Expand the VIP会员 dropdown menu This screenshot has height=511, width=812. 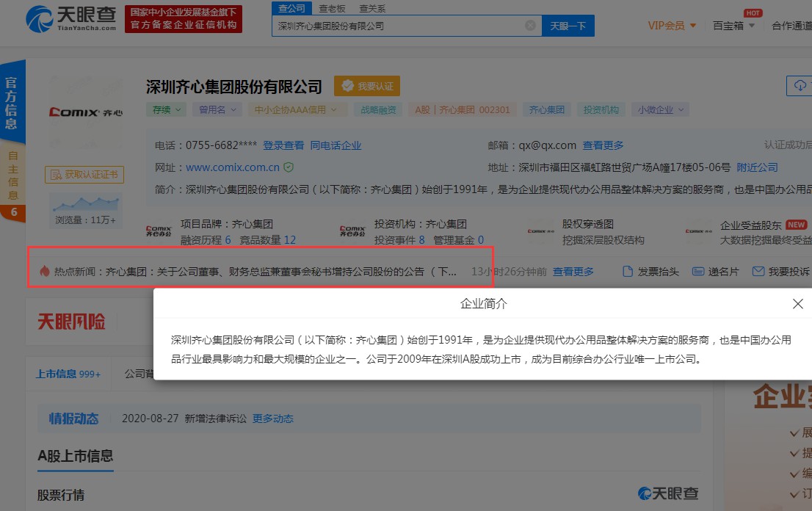pyautogui.click(x=672, y=26)
